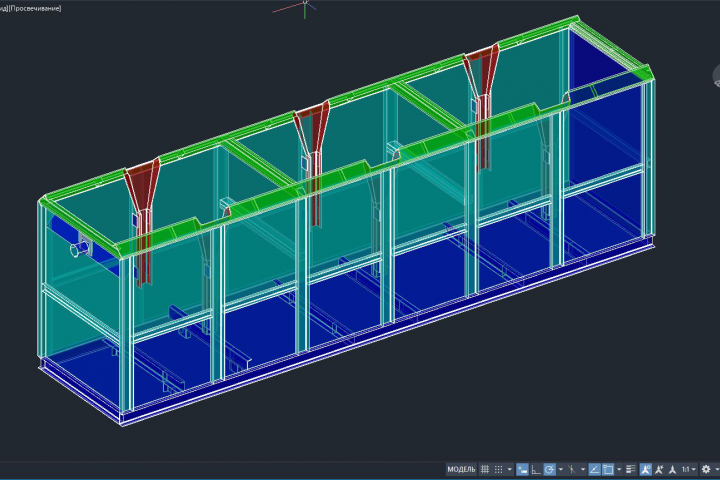Screen dimensions: 720x480
Task: Toggle polar tracking icon
Action: (x=550, y=469)
